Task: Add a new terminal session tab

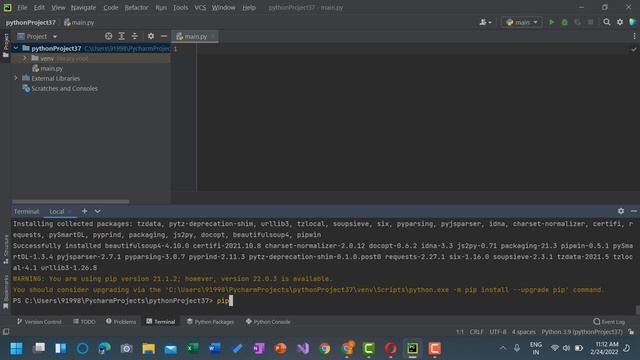Action: click(84, 211)
